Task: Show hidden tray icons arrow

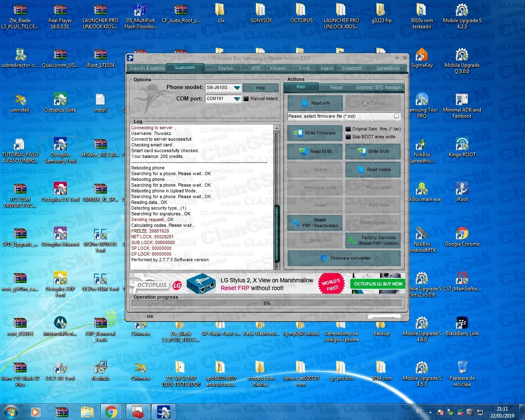Action: tap(430, 412)
